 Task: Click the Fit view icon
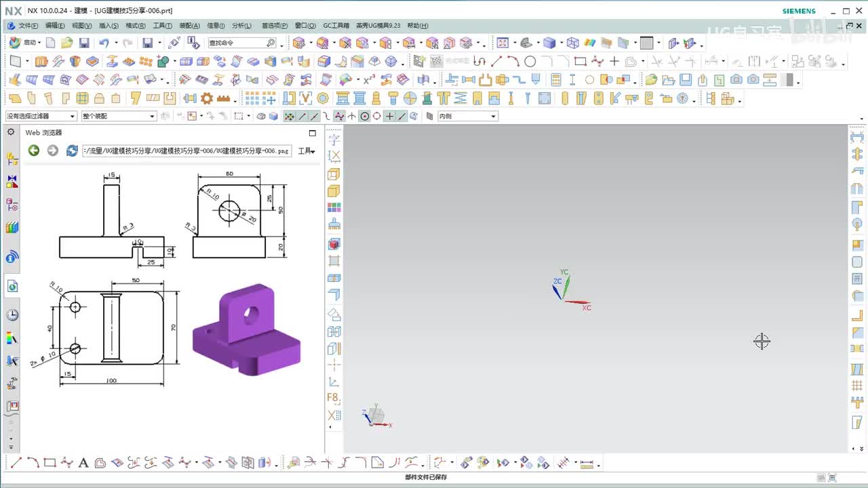coord(502,43)
